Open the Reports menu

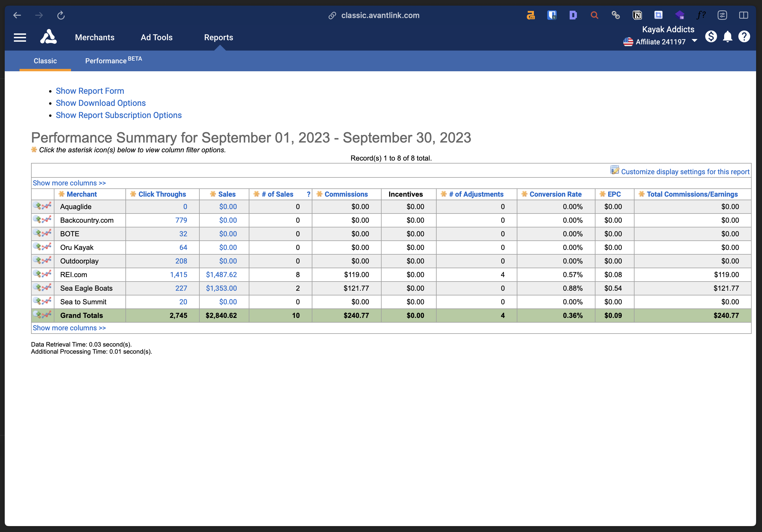219,38
